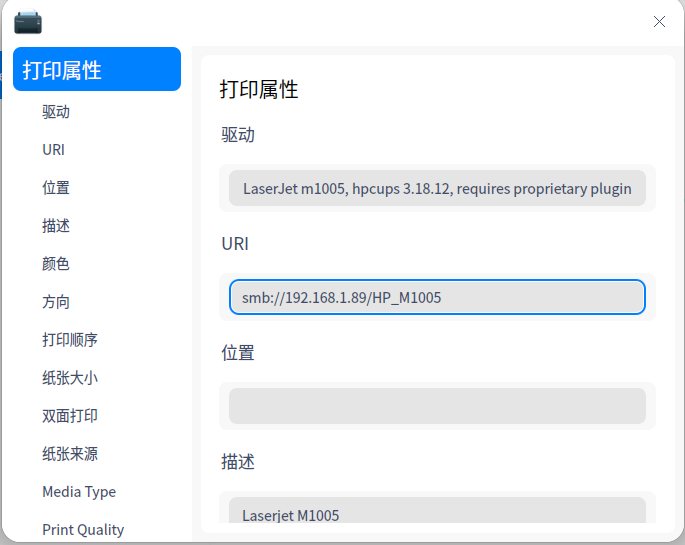Image resolution: width=685 pixels, height=545 pixels.
Task: Go to URI section in sidebar
Action: (53, 150)
